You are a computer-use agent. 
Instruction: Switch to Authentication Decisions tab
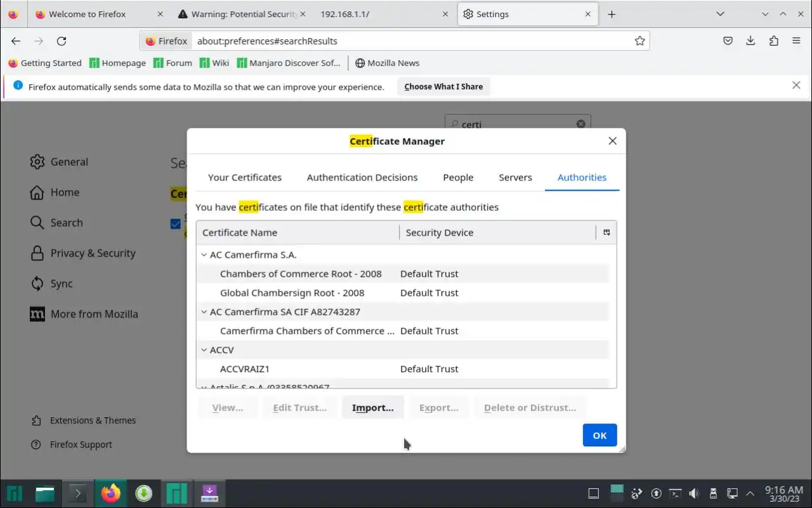[362, 177]
